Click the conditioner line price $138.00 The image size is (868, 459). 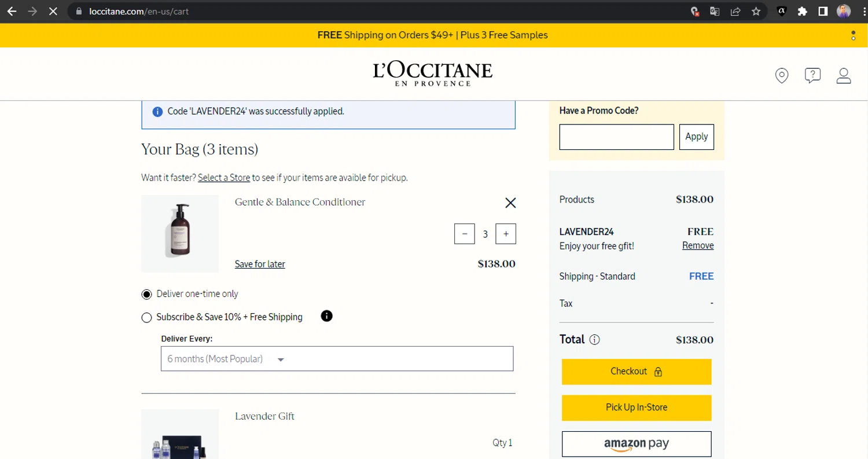pos(496,264)
